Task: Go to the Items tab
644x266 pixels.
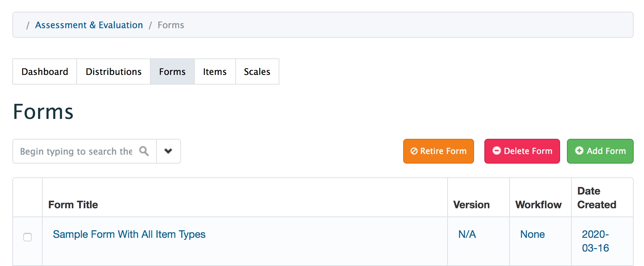Action: click(215, 71)
